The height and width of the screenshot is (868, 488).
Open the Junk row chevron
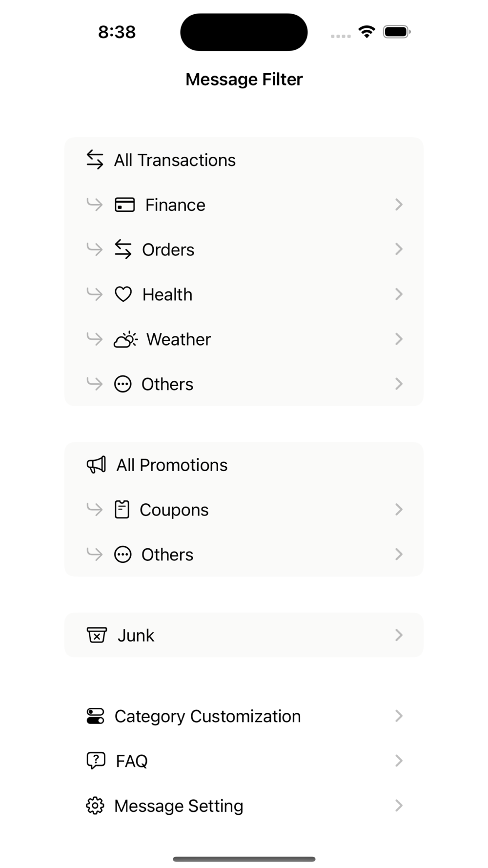pyautogui.click(x=399, y=635)
